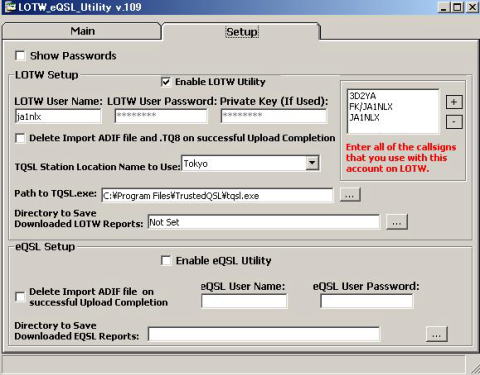The height and width of the screenshot is (375, 480).
Task: Close the LOTW_eQSL_Utility window
Action: pyautogui.click(x=472, y=7)
